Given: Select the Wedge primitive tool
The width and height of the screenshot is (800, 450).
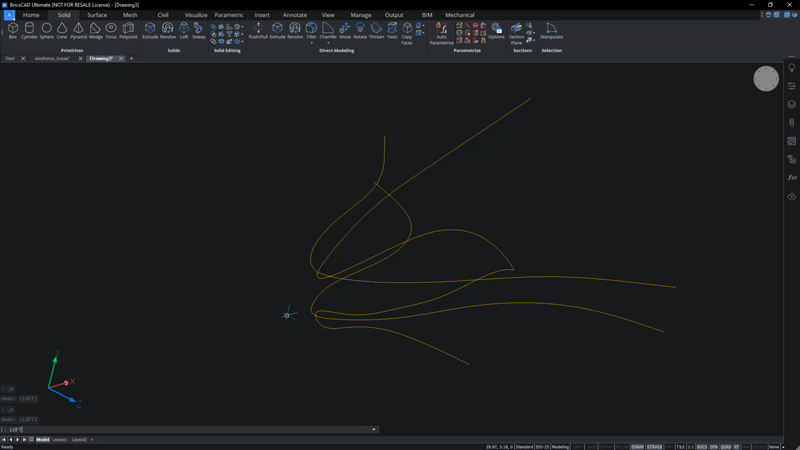Looking at the screenshot, I should [x=95, y=31].
